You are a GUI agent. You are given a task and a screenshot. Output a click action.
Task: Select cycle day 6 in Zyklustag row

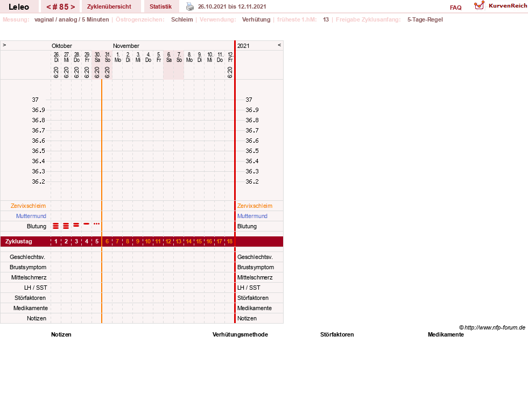coord(107,241)
